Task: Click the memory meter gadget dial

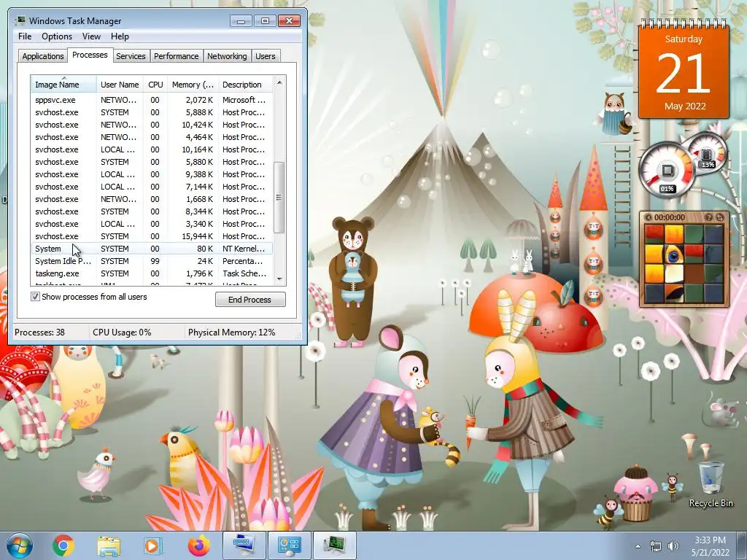Action: point(706,153)
